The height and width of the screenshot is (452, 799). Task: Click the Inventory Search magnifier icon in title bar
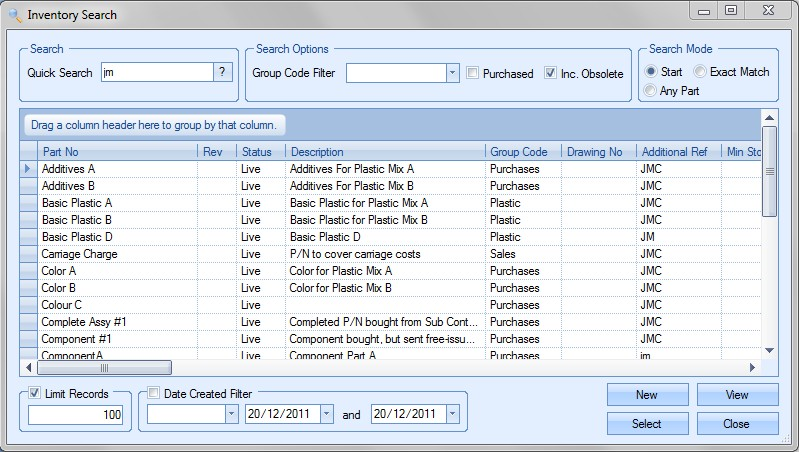pos(13,15)
